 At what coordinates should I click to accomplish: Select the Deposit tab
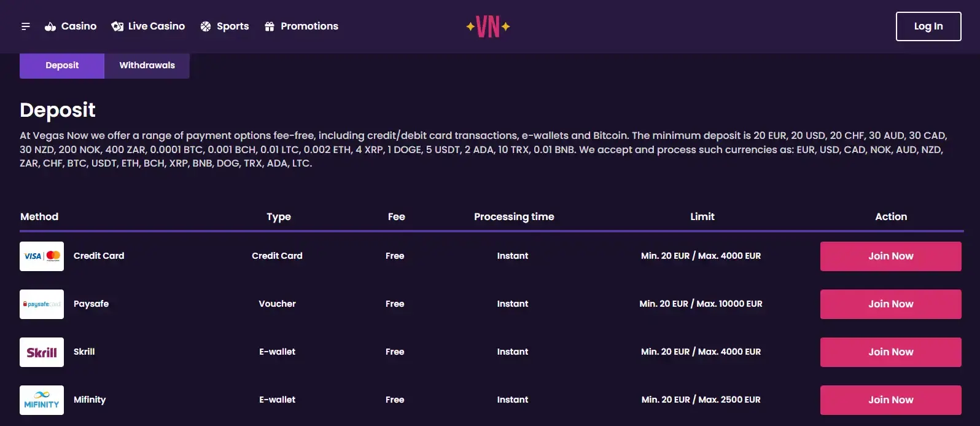point(62,66)
